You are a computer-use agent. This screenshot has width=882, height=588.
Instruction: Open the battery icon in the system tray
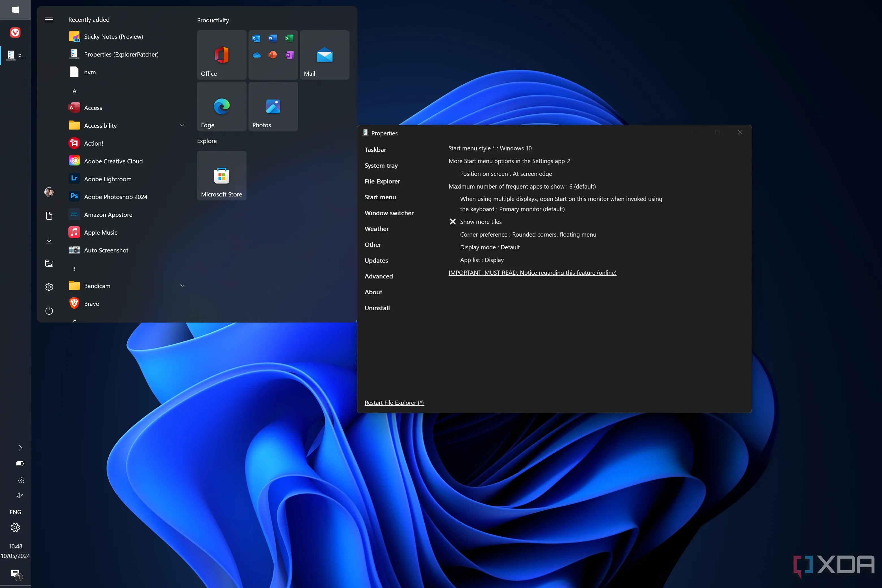point(20,464)
